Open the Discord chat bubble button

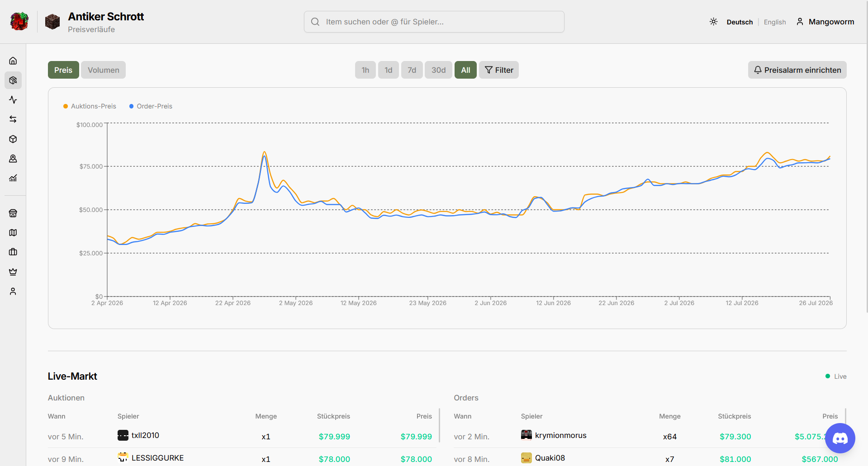840,438
